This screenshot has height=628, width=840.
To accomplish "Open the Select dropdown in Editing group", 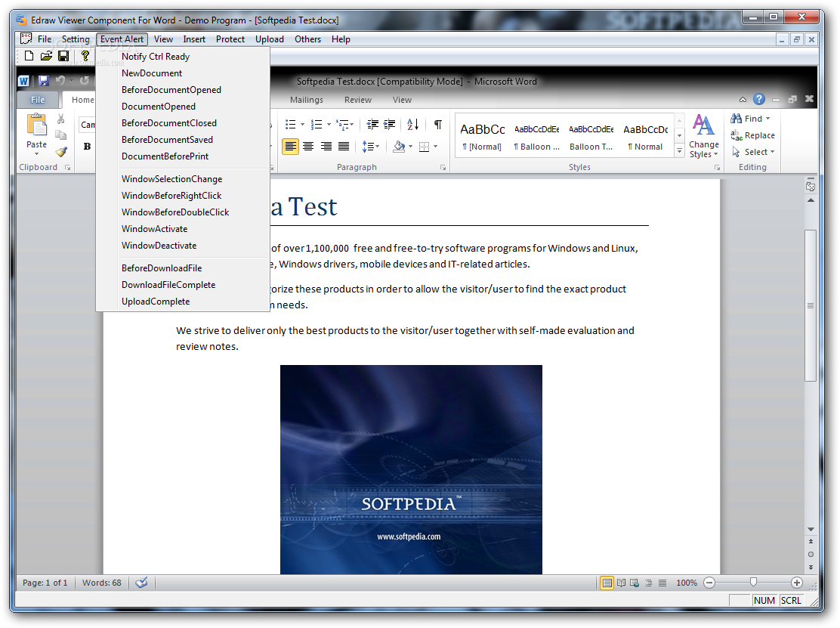I will click(x=753, y=152).
